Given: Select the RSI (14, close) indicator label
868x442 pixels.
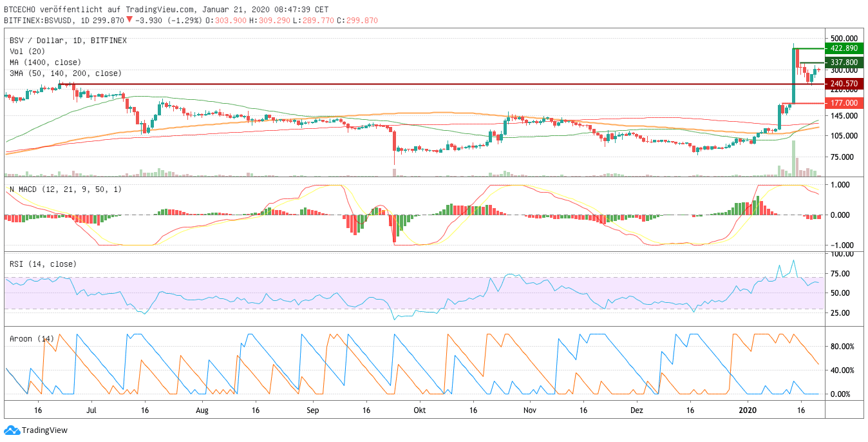Looking at the screenshot, I should coord(42,264).
